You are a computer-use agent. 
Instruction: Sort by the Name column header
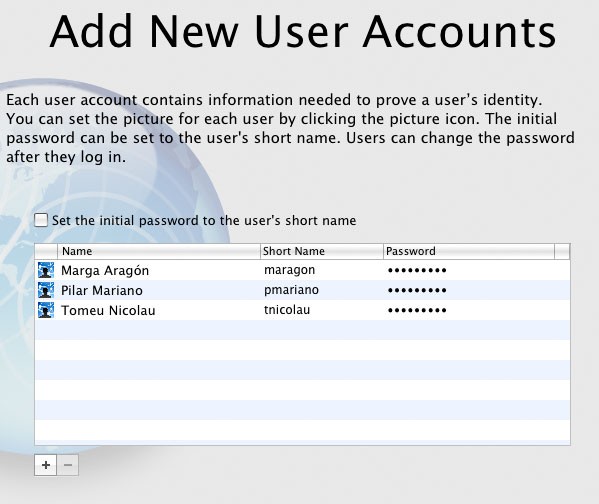(x=159, y=251)
